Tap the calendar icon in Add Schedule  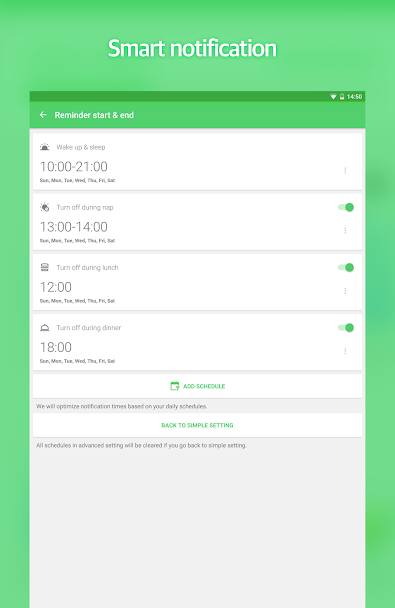pos(175,386)
